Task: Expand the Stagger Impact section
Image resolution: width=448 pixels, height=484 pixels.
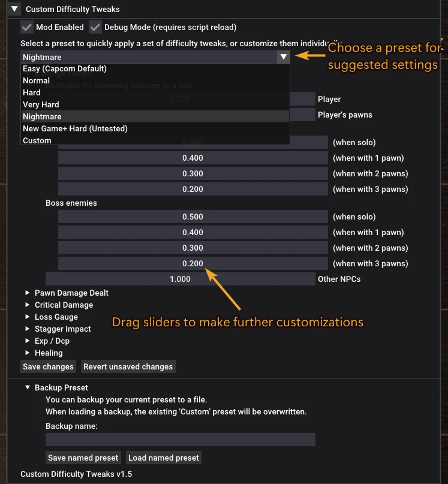Action: [27, 329]
